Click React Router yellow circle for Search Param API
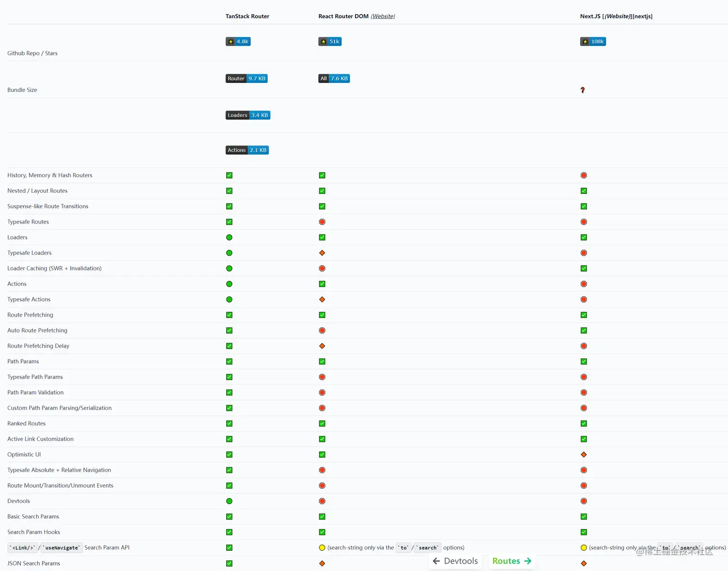728x571 pixels. [x=322, y=548]
